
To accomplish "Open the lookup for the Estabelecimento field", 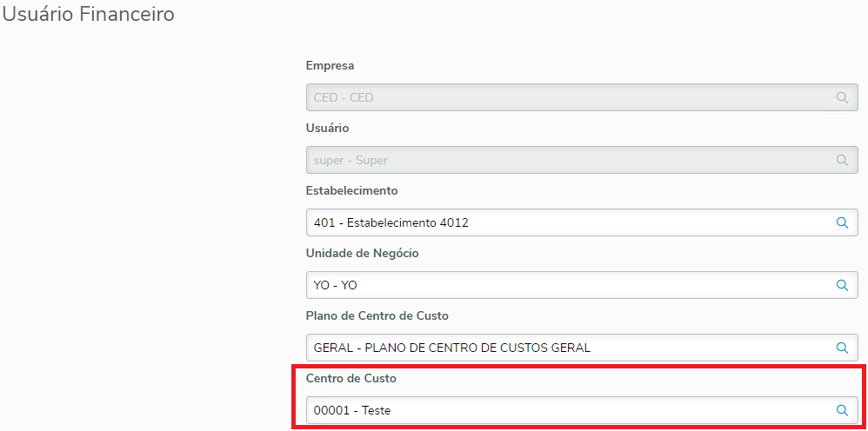I will [842, 223].
